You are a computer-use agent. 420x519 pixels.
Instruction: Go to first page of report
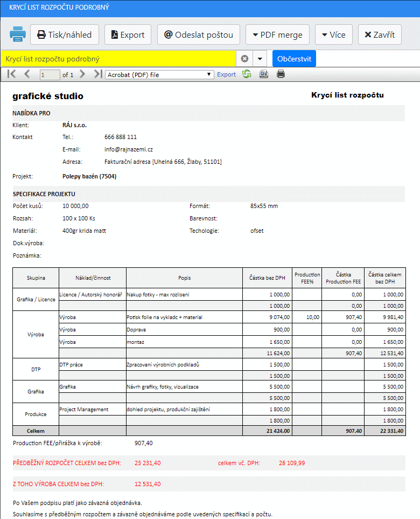coord(11,74)
